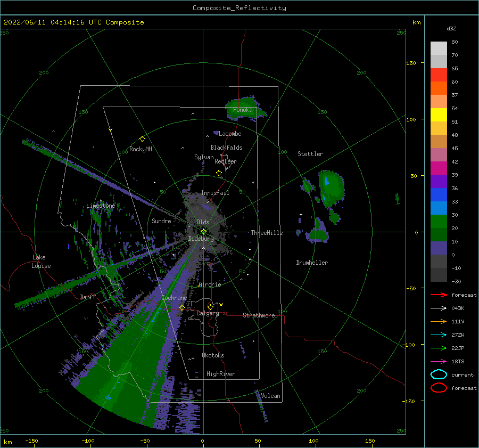Image resolution: width=479 pixels, height=448 pixels.
Task: Click the yellow diamond marker above Calgary
Action: [x=210, y=307]
